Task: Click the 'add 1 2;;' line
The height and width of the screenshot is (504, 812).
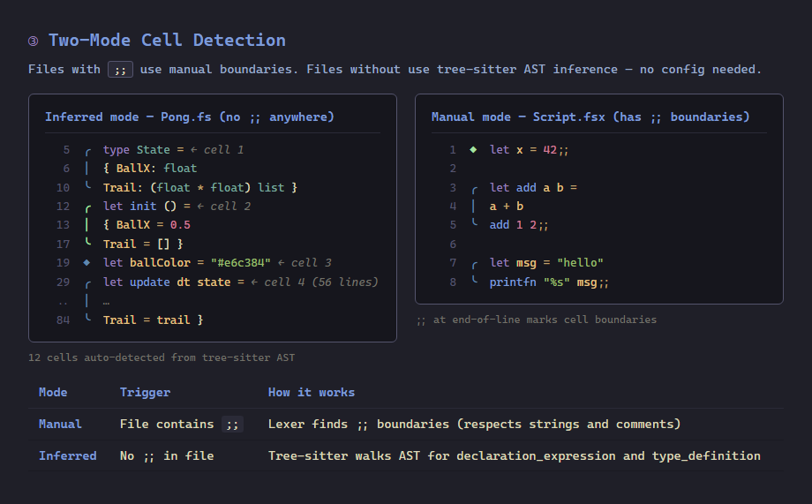Action: click(519, 225)
